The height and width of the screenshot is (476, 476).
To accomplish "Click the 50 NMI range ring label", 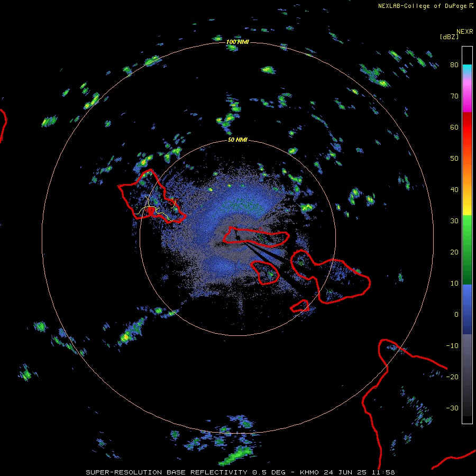I will [237, 140].
